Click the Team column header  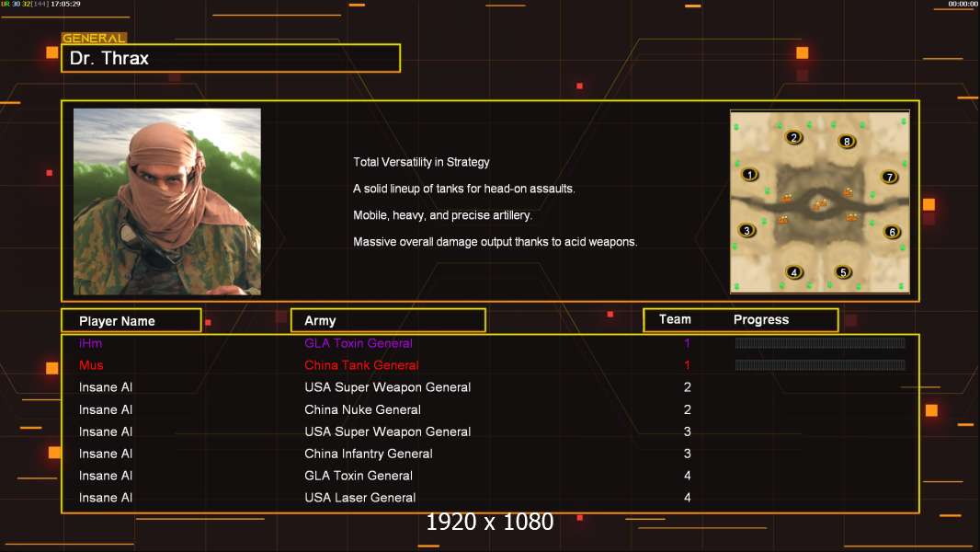(x=675, y=319)
